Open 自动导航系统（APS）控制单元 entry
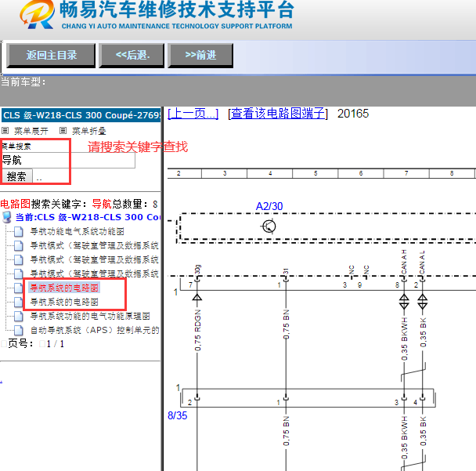476x471 pixels. (x=95, y=330)
